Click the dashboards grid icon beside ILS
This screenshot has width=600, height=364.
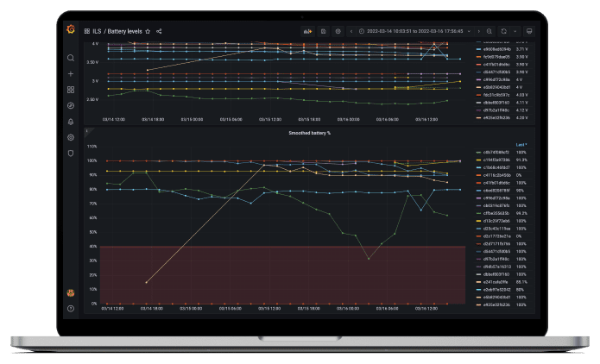(x=87, y=31)
